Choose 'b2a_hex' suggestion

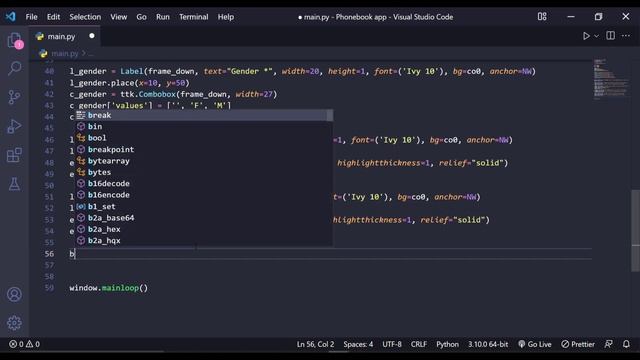pyautogui.click(x=203, y=229)
